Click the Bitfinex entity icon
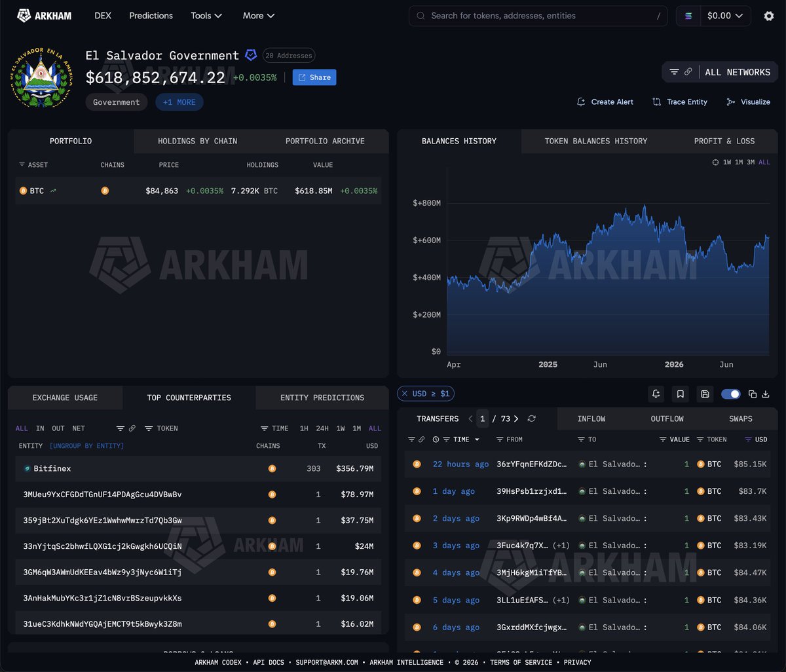 click(27, 468)
